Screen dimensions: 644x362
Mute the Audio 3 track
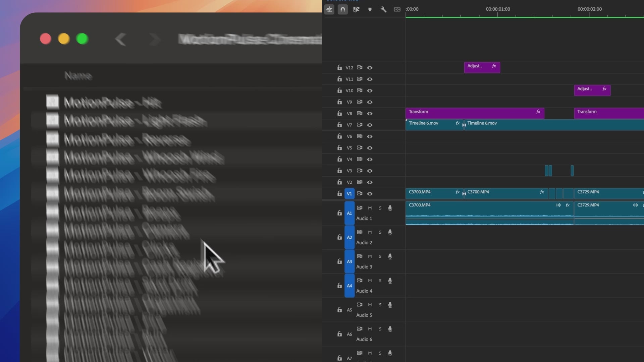(370, 256)
